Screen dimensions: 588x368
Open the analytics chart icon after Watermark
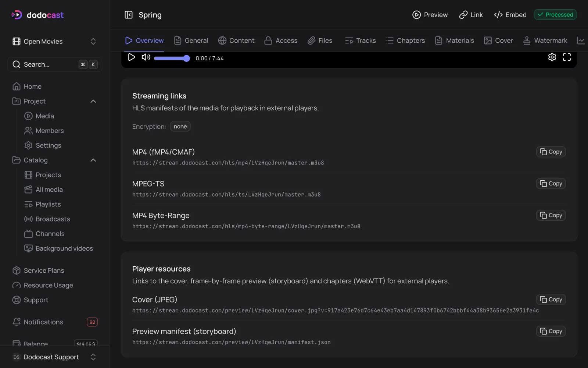[x=581, y=40]
